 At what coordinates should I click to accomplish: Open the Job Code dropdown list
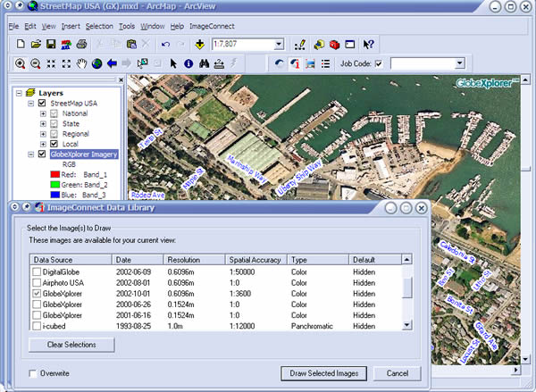tap(460, 63)
